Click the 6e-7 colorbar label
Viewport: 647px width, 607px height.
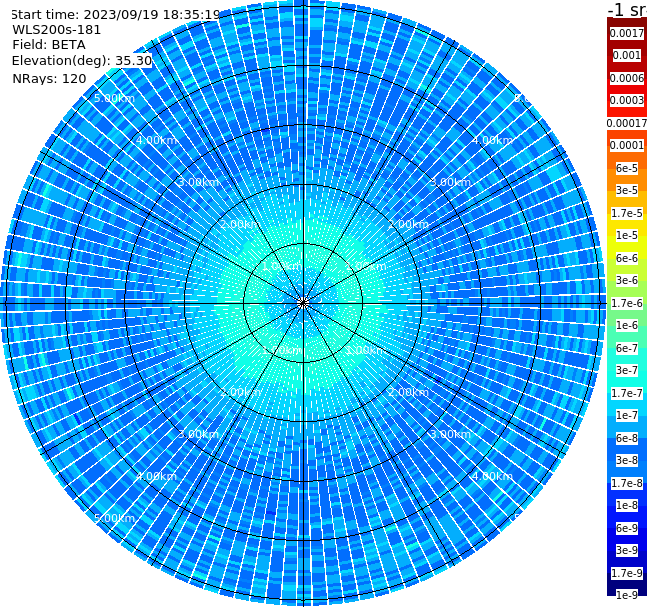tap(627, 348)
